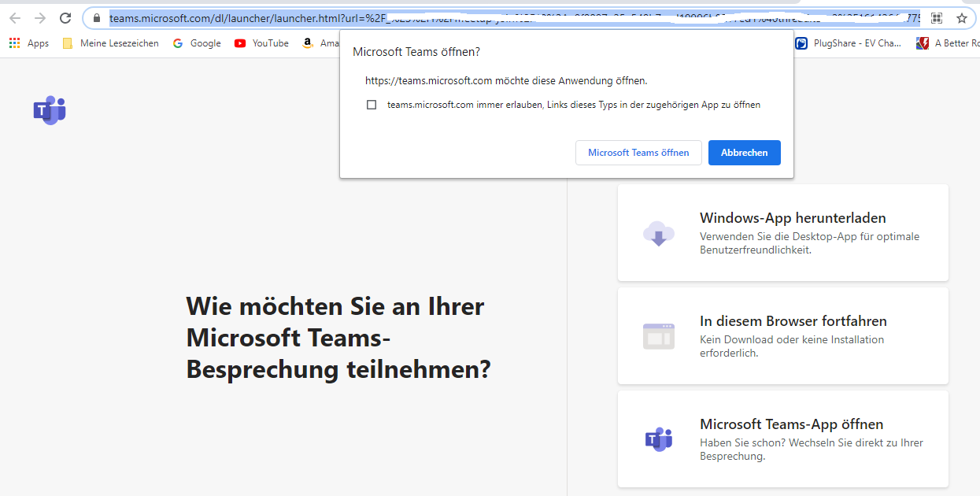Open the Apps bookmarks shortcut
Screen dimensions: 980x496
29,43
